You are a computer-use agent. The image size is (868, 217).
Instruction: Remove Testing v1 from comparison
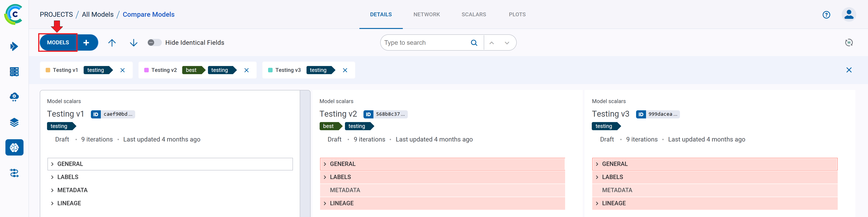tap(123, 70)
